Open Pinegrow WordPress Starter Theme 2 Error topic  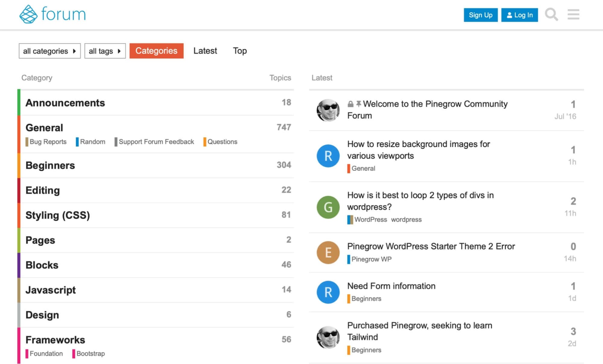pyautogui.click(x=431, y=246)
